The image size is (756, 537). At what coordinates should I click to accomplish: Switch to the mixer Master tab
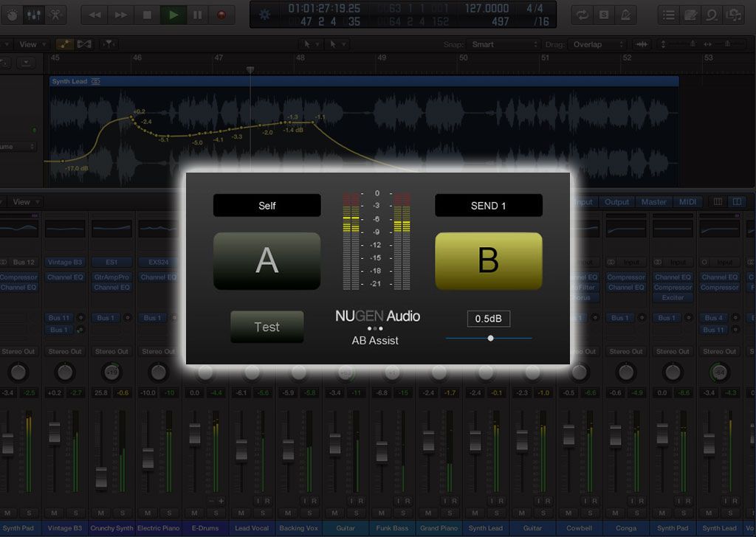coord(653,202)
